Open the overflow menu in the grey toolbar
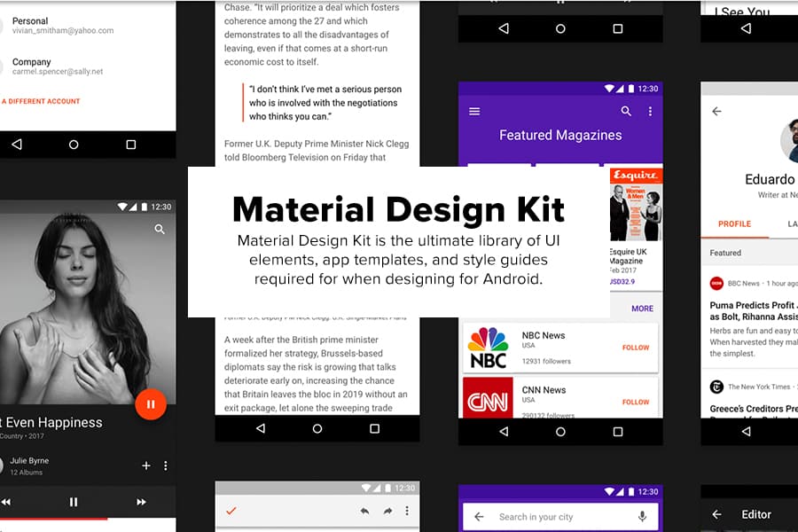798x532 pixels. tap(407, 511)
